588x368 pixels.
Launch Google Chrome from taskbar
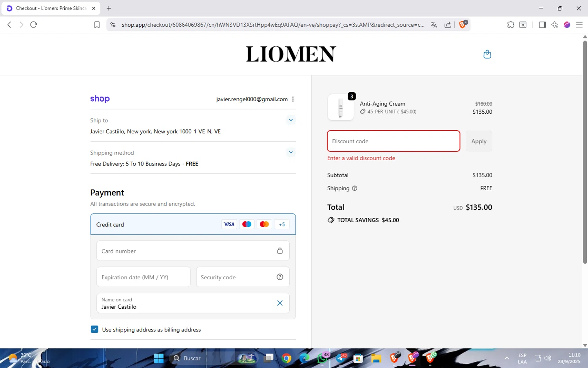point(287,358)
